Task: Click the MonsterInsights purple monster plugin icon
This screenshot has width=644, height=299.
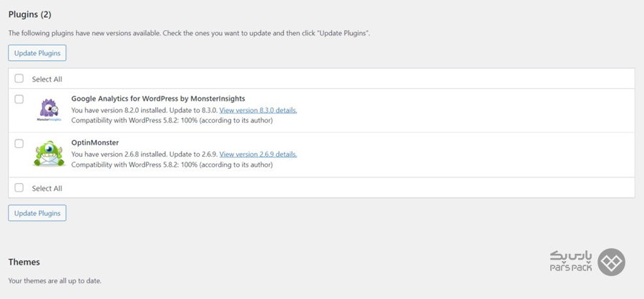Action: 49,109
